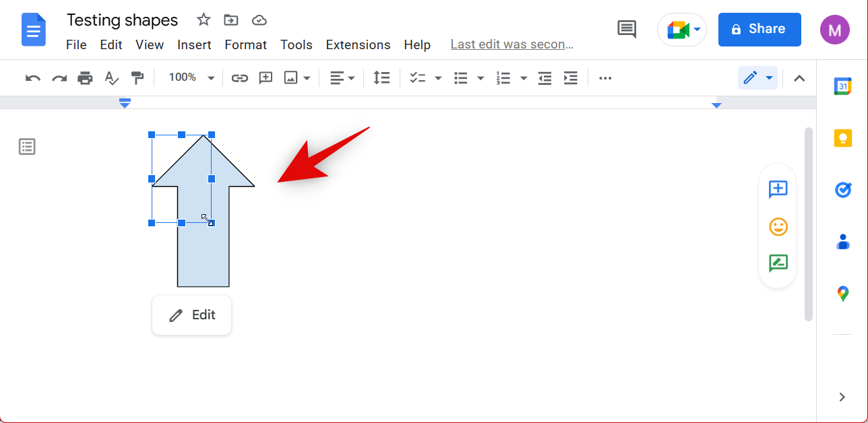
Task: Open the Format menu
Action: tap(246, 44)
